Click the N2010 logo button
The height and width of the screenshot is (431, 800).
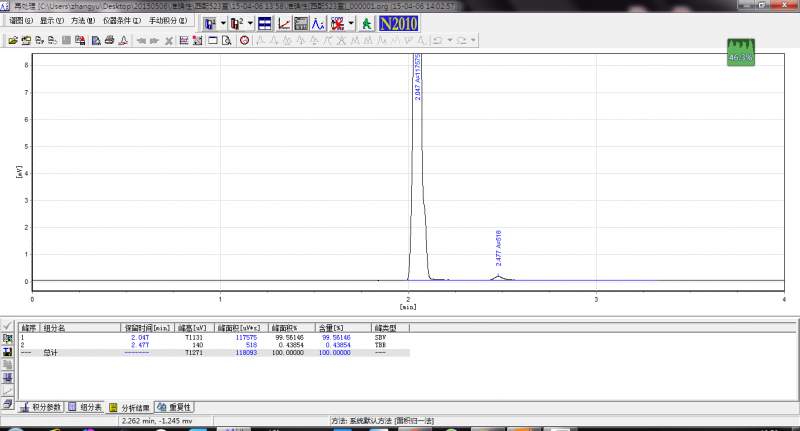coord(398,22)
